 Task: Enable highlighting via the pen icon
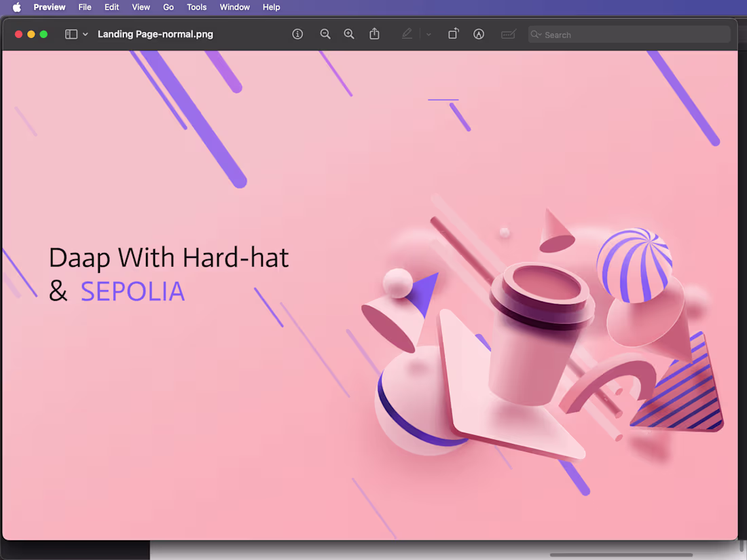[407, 34]
